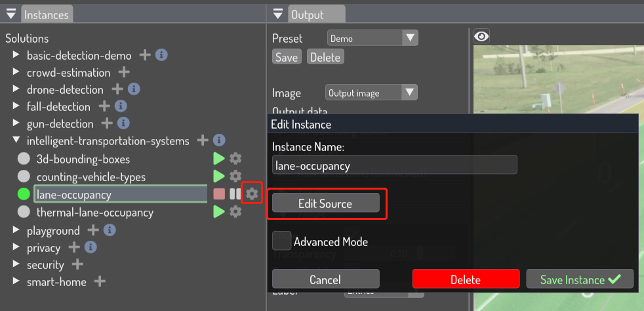This screenshot has height=311, width=644.
Task: Expand gun-detection solution tree
Action: (16, 123)
